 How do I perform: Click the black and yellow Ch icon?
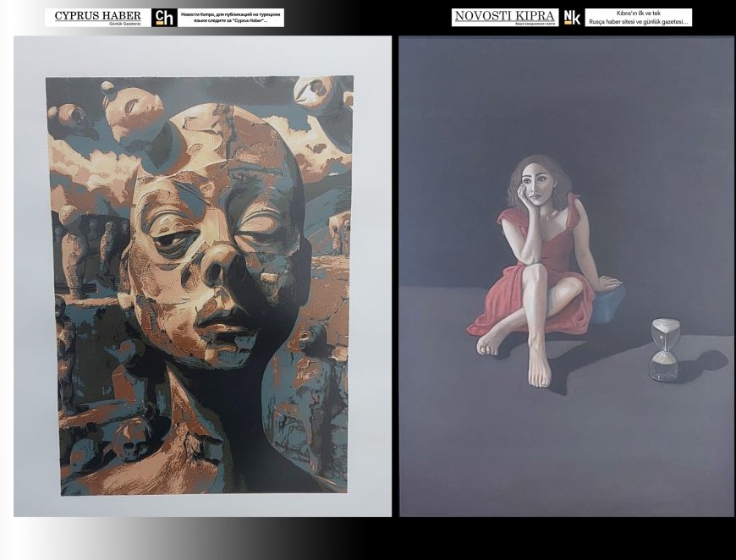164,18
